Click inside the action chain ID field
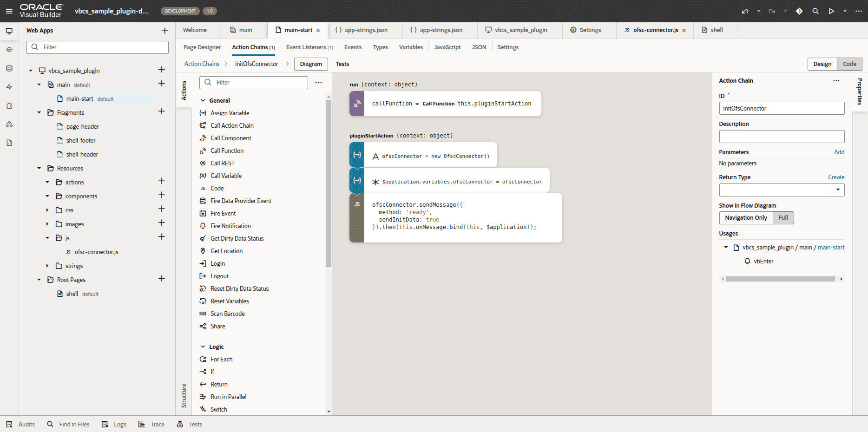The height and width of the screenshot is (432, 868). tap(782, 108)
